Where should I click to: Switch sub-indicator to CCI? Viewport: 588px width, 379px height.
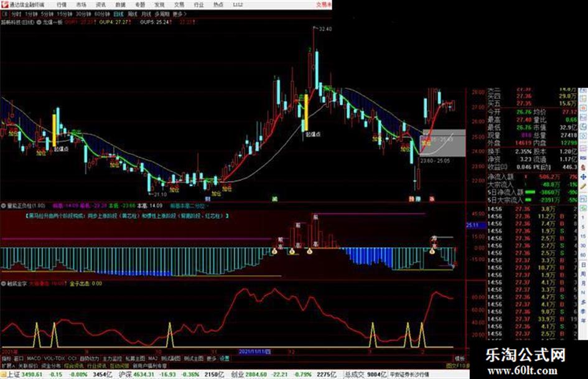[x=72, y=358]
